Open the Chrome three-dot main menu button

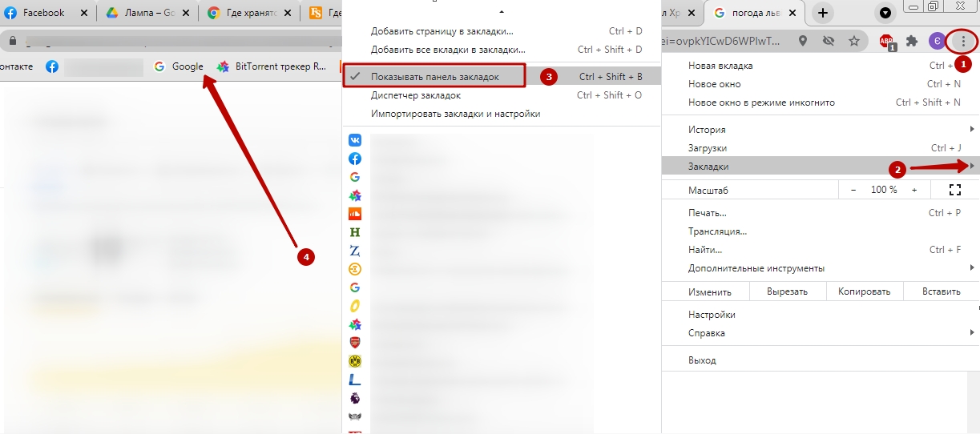coord(962,41)
